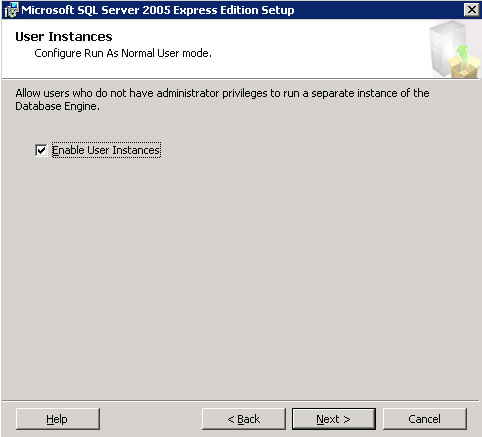The width and height of the screenshot is (482, 437).
Task: Click the cardboard box image in header
Action: (x=464, y=67)
